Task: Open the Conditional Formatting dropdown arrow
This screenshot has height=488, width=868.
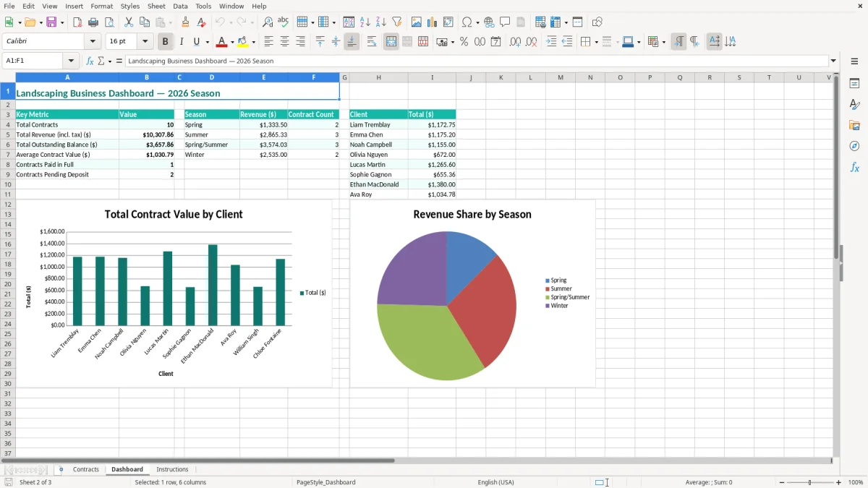Action: [663, 42]
